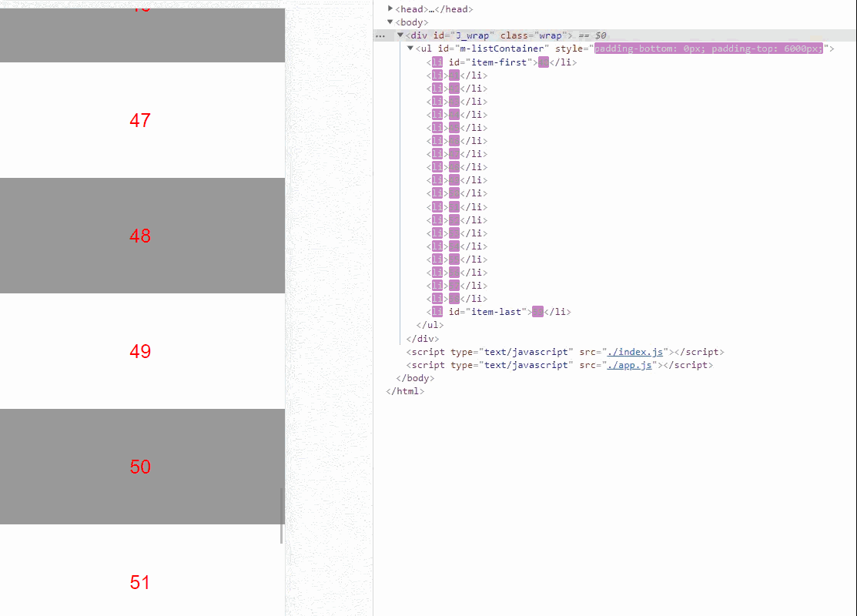This screenshot has height=616, width=857.
Task: Select the closing </html> tag line
Action: tap(405, 391)
